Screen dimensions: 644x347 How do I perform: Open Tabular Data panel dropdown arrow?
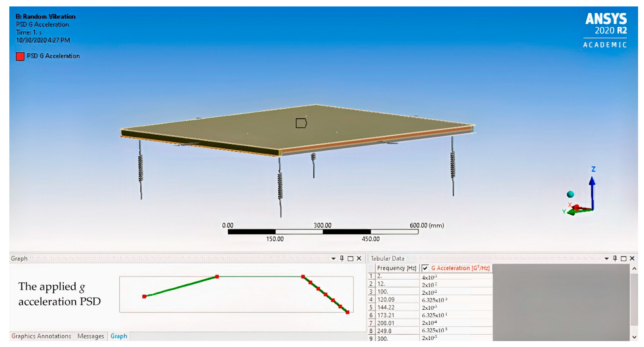coord(607,259)
